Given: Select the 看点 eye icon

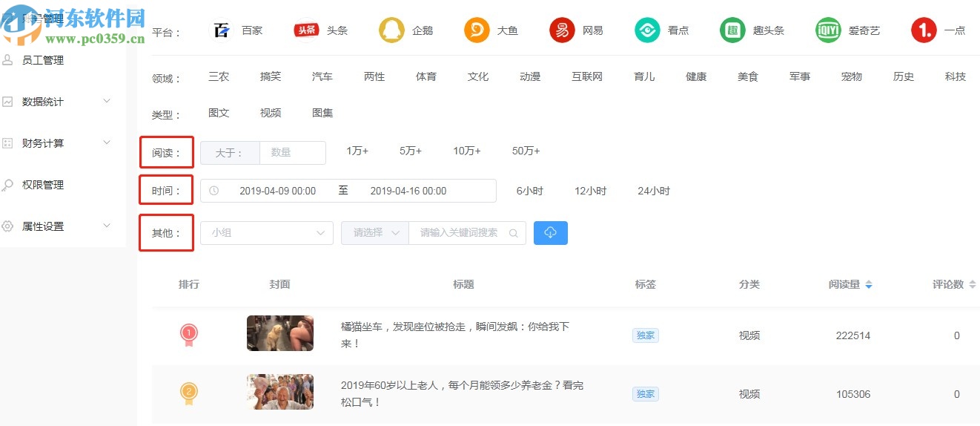Looking at the screenshot, I should pos(647,30).
